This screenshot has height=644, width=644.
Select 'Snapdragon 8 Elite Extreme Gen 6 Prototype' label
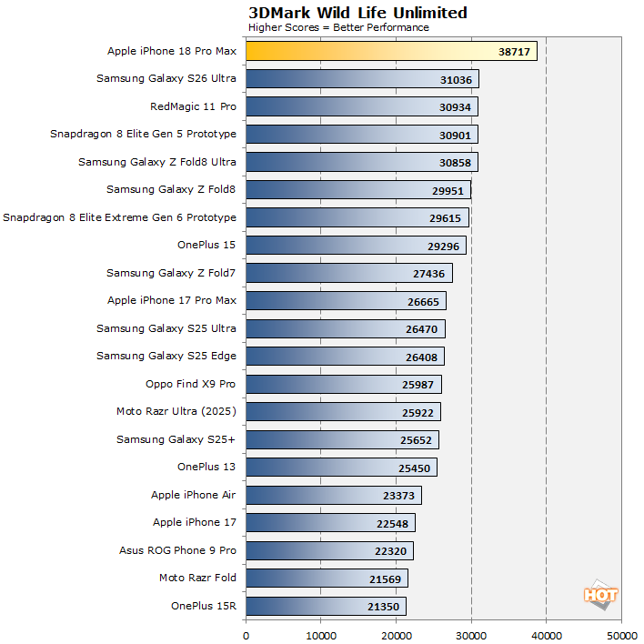[119, 217]
